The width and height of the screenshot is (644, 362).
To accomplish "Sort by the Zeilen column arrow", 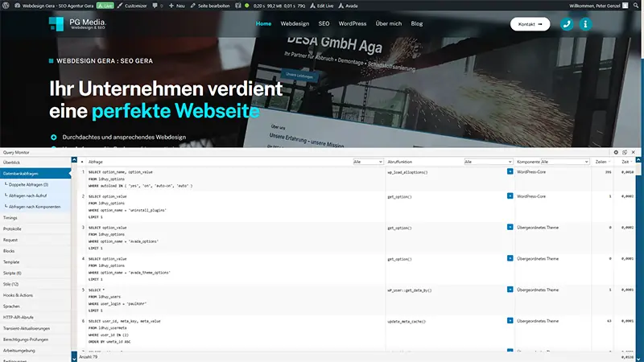I will [x=609, y=162].
